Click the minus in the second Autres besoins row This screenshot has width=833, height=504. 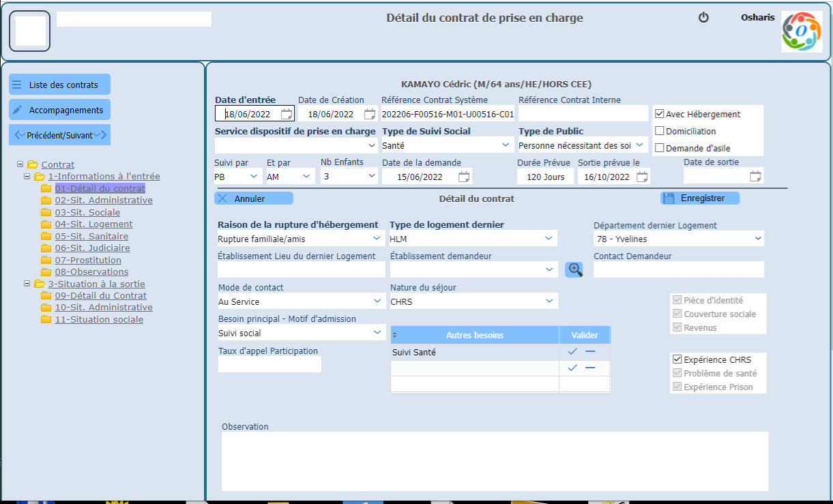pos(590,368)
